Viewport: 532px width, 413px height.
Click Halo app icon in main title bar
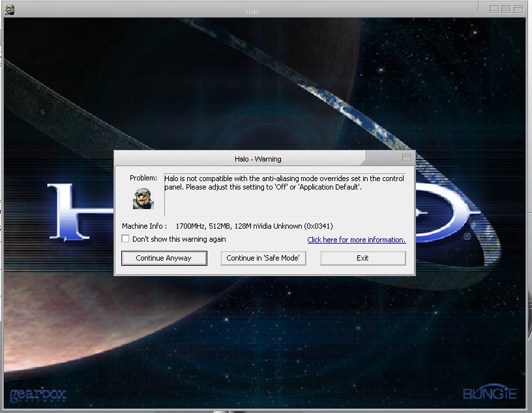10,10
